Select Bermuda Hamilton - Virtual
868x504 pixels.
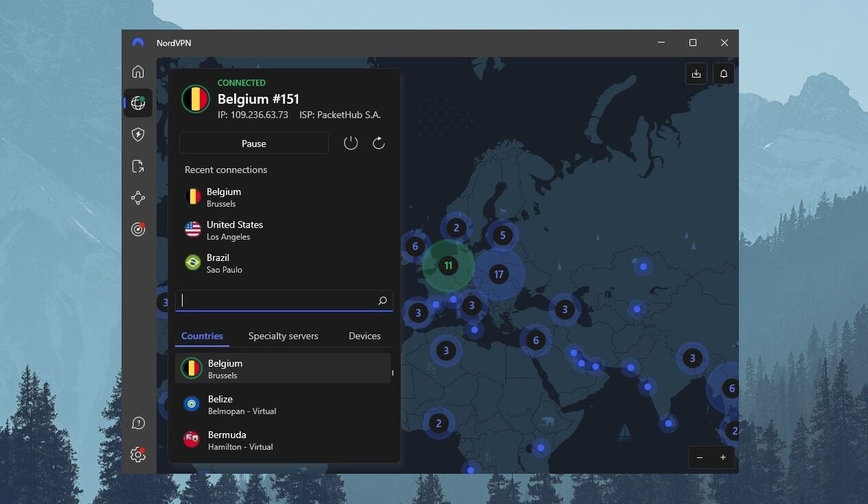[283, 440]
